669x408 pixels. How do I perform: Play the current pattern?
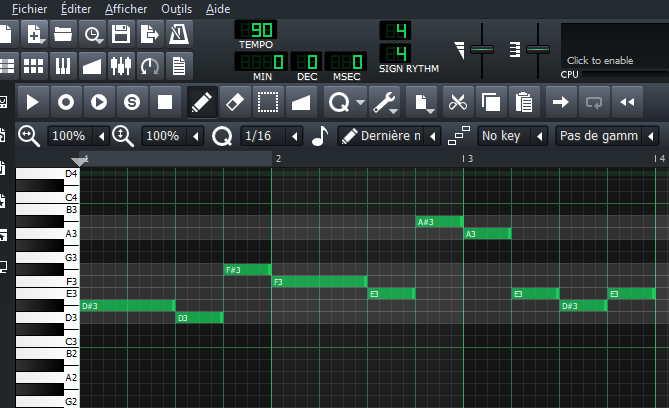32,102
